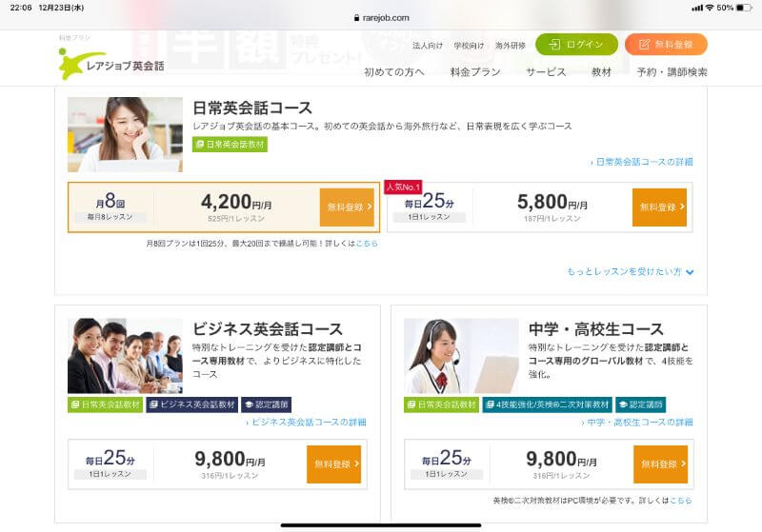Select the 月8回 plan box
The width and height of the screenshot is (762, 532).
pyautogui.click(x=224, y=207)
